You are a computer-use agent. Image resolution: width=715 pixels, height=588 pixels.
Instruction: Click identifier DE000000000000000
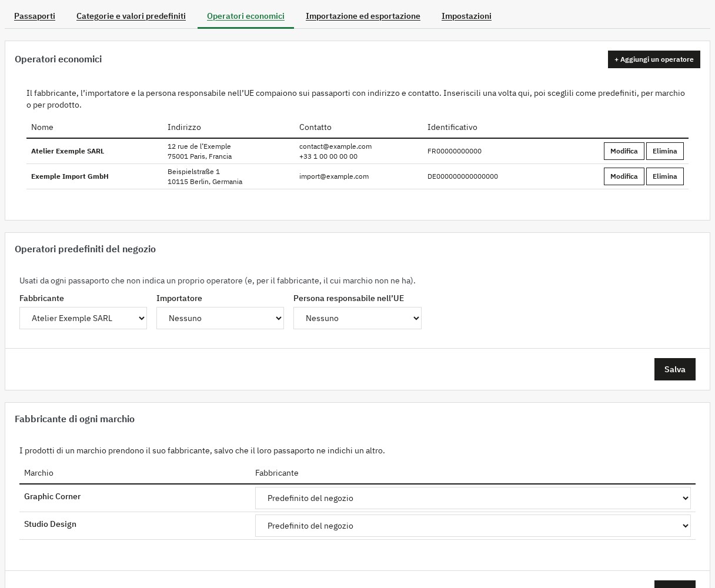[463, 176]
